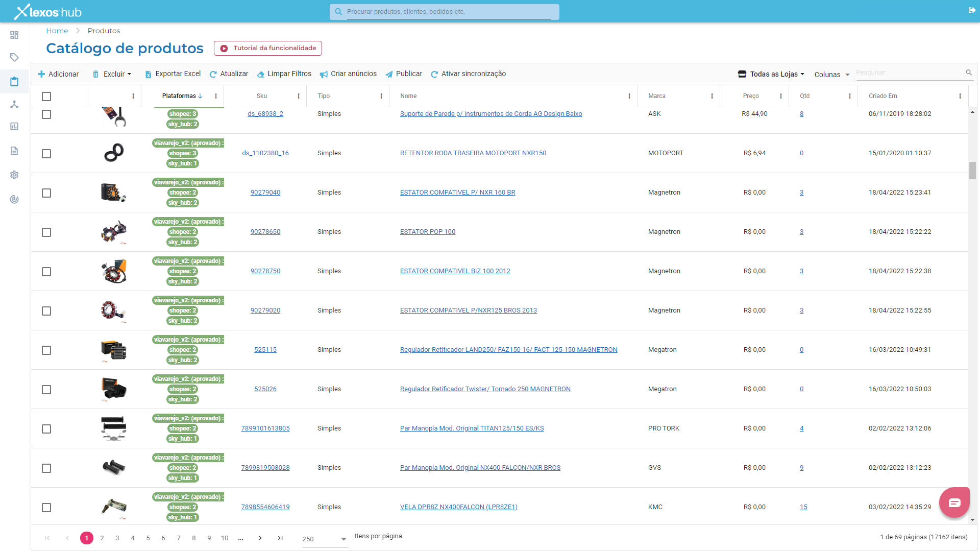
Task: Toggle the select-all checkbox in header
Action: (x=46, y=96)
